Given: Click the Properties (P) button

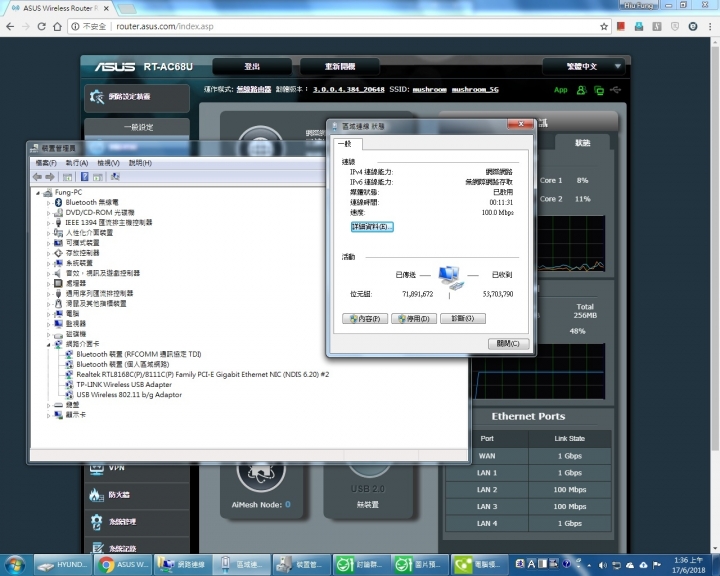Looking at the screenshot, I should click(365, 318).
